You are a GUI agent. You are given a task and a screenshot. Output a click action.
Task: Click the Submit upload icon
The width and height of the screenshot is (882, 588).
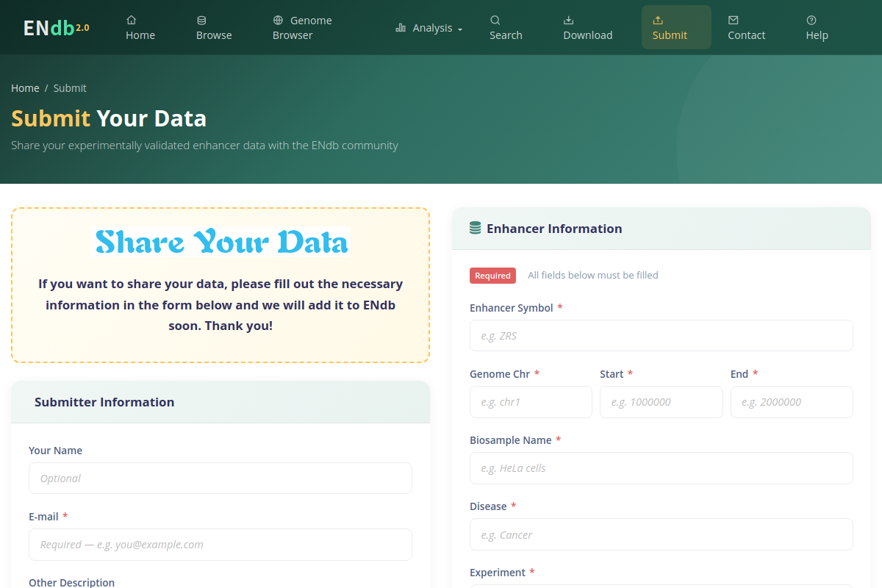tap(658, 21)
